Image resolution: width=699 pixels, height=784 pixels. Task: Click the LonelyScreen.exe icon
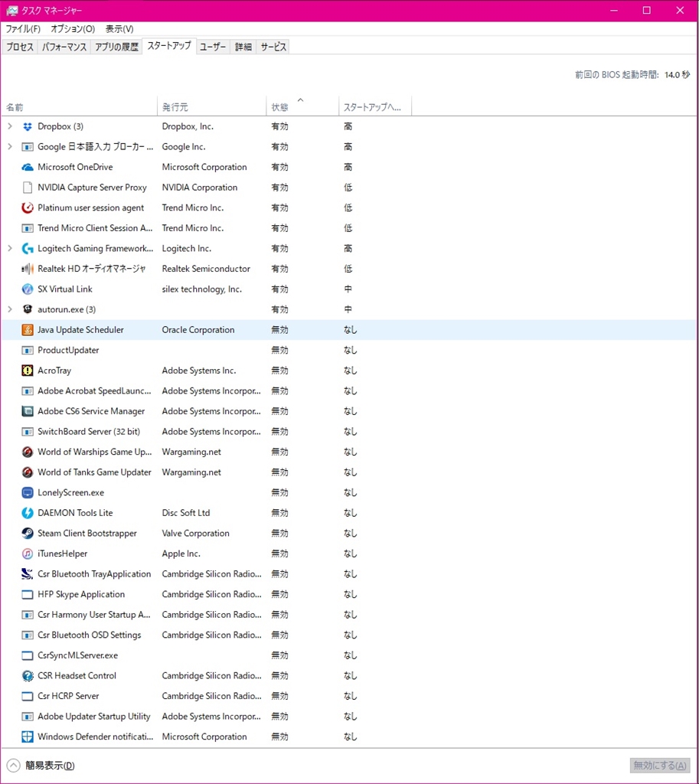point(28,492)
